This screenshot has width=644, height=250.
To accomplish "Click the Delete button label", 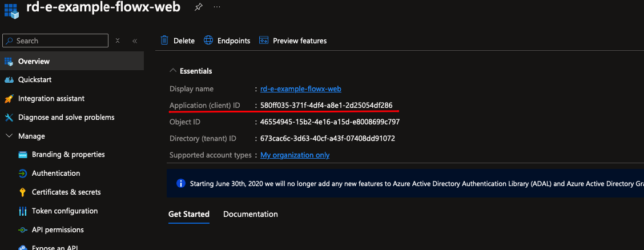I will tap(184, 41).
